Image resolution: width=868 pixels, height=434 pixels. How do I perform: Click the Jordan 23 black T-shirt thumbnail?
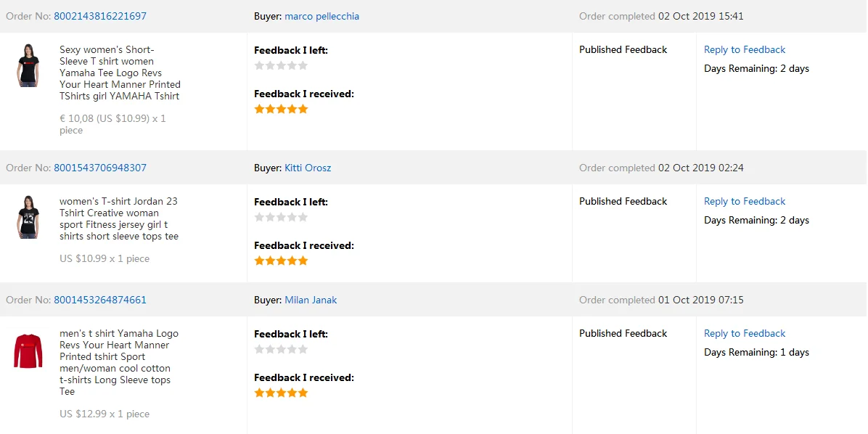point(28,216)
